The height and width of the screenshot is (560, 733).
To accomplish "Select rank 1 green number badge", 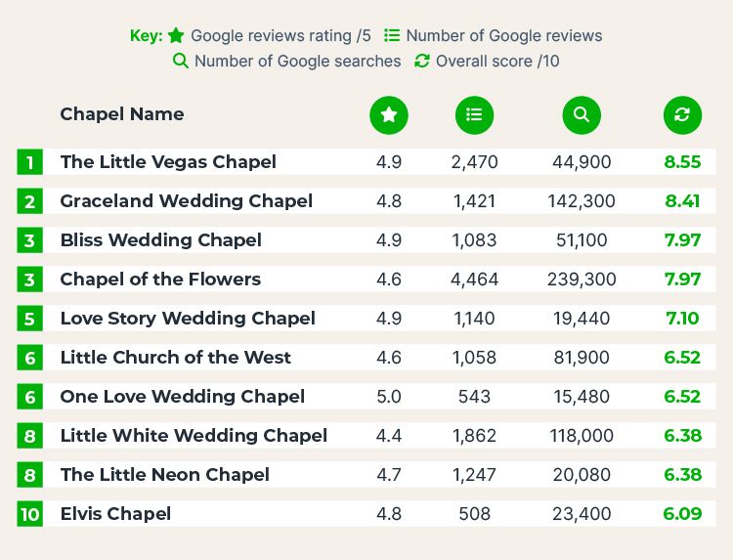I will point(30,162).
